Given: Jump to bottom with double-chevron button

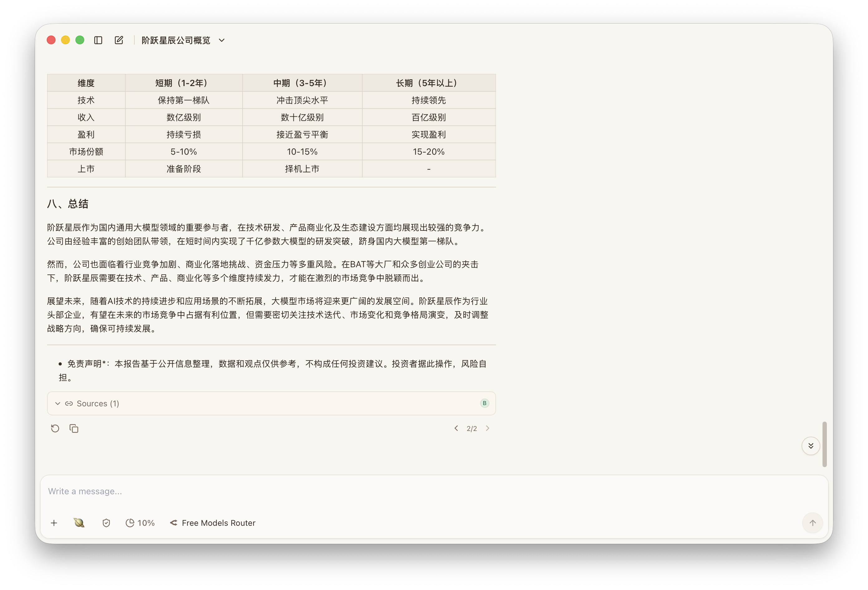Looking at the screenshot, I should (811, 445).
